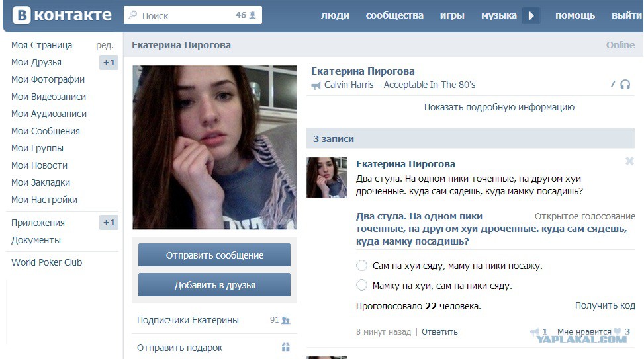Click the Online status text

click(x=620, y=45)
